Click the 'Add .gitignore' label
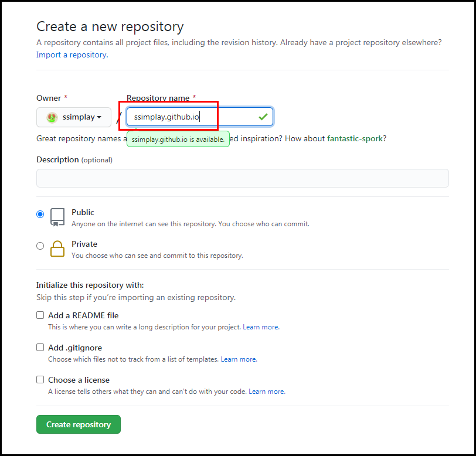This screenshot has height=456, width=476. click(x=75, y=348)
